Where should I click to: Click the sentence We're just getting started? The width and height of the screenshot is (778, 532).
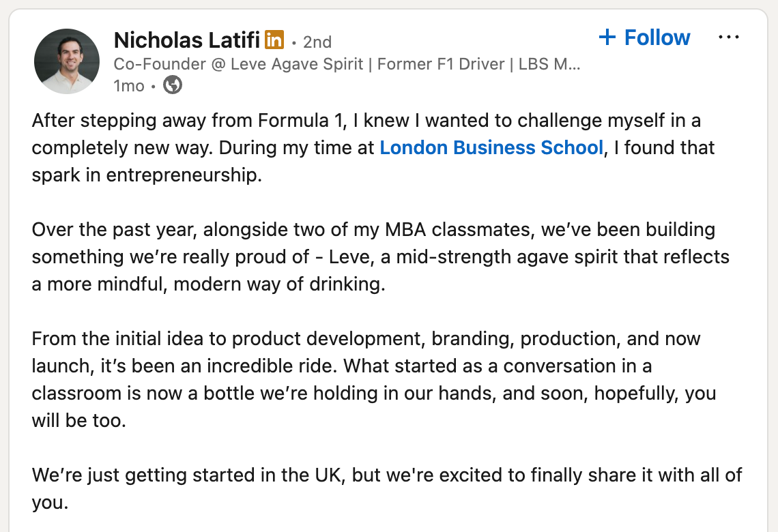[387, 488]
